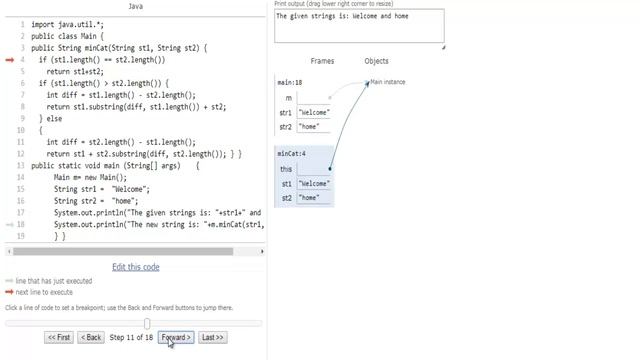Viewport: 640px width, 360px height.
Task: Click the print output text box
Action: tap(359, 26)
